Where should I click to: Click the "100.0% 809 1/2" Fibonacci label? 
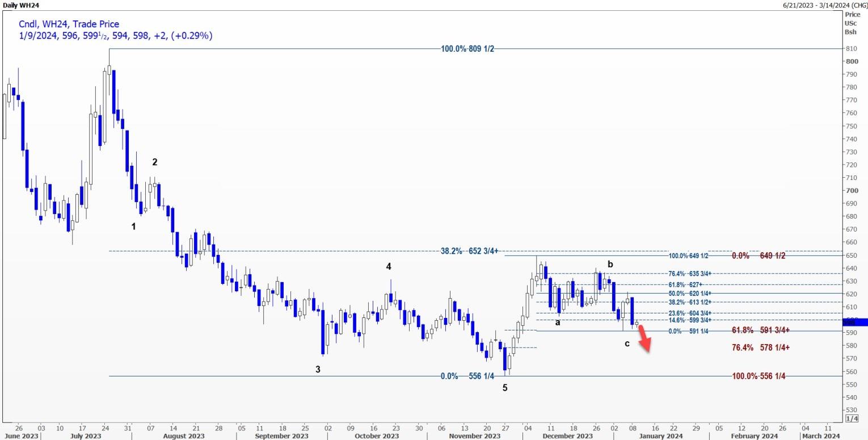tap(469, 49)
